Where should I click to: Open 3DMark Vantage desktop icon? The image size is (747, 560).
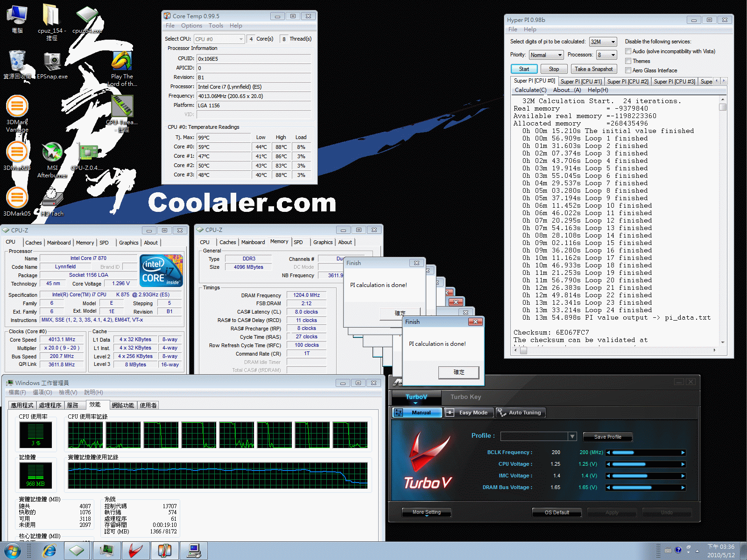pos(17,113)
